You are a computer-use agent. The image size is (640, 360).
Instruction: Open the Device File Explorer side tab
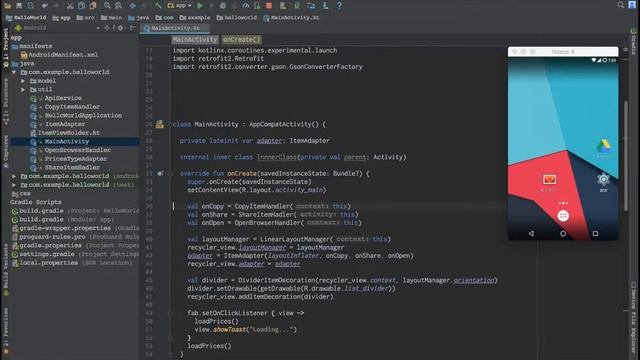coord(633,318)
